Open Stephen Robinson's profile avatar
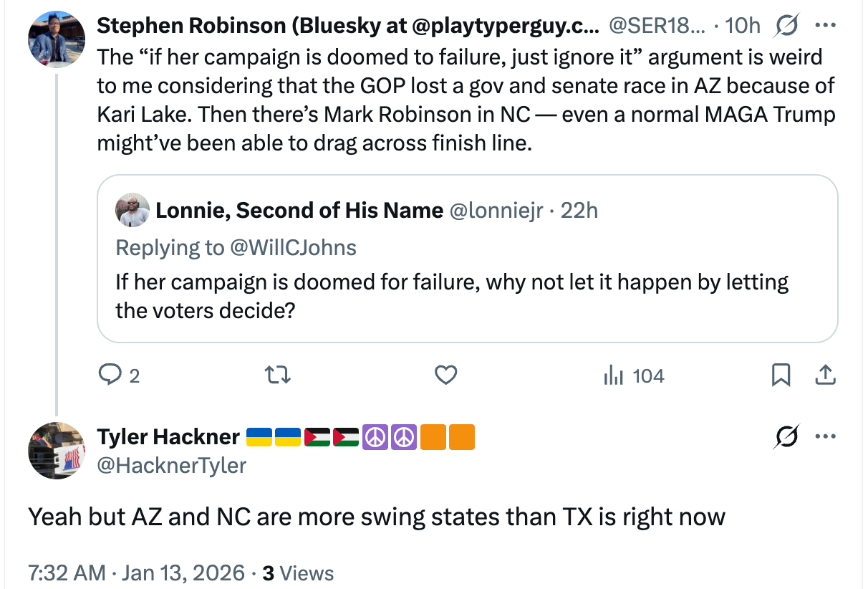This screenshot has width=868, height=589. coord(57,39)
